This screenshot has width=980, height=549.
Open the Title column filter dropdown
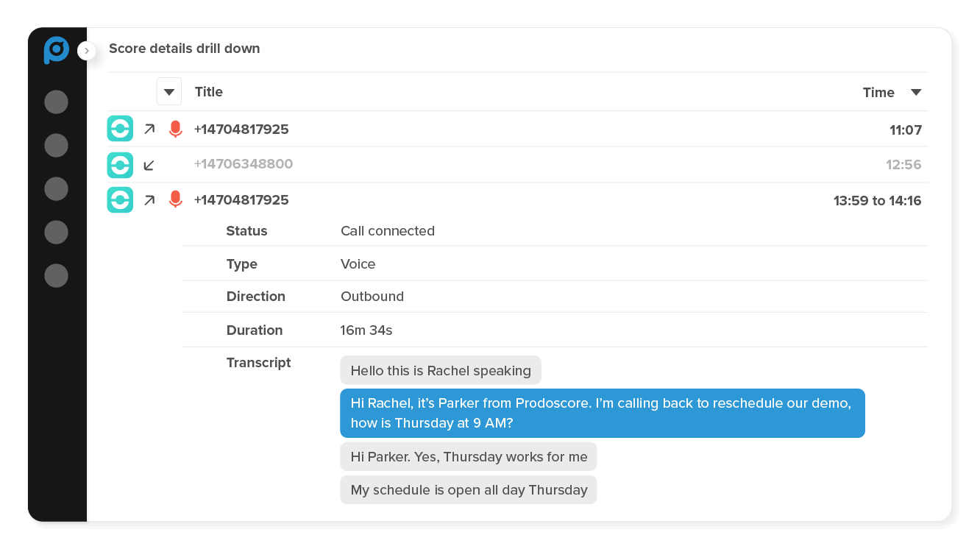pyautogui.click(x=169, y=92)
